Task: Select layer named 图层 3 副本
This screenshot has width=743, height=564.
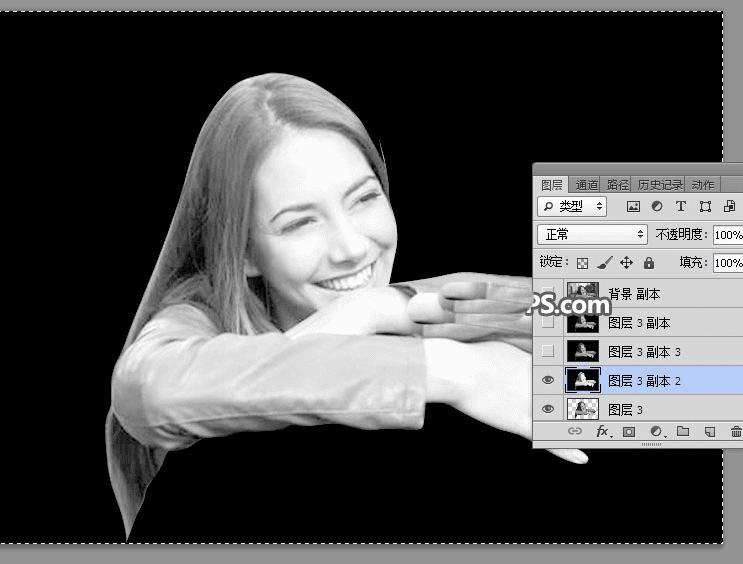Action: coord(638,323)
